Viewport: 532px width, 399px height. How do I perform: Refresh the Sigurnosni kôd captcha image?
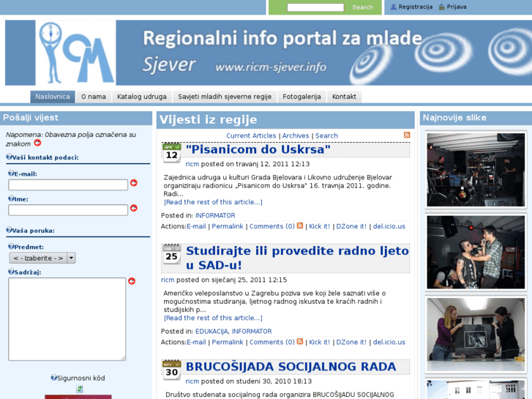pos(80,389)
